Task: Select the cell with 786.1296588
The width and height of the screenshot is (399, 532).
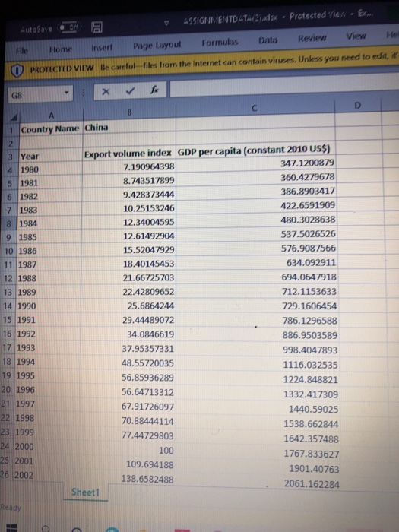Action: (256, 321)
